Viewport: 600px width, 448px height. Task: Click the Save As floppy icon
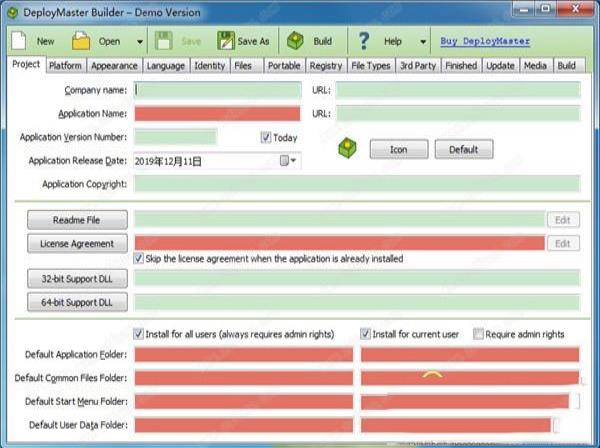tap(226, 41)
